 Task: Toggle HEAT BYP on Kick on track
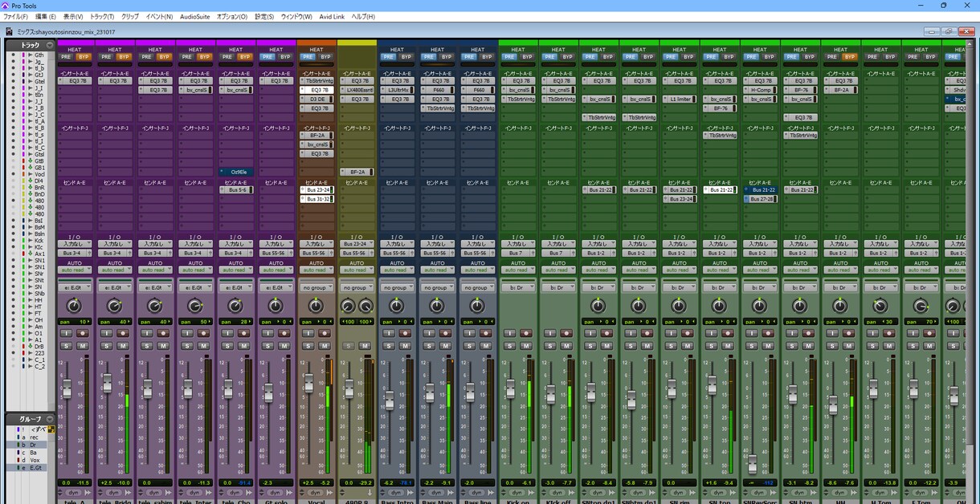pos(527,57)
